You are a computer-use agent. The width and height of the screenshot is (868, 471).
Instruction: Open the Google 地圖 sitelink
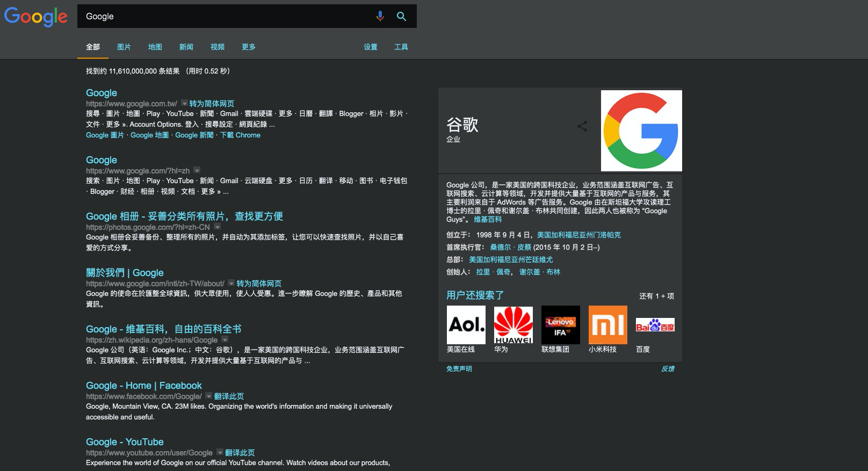[x=149, y=135]
